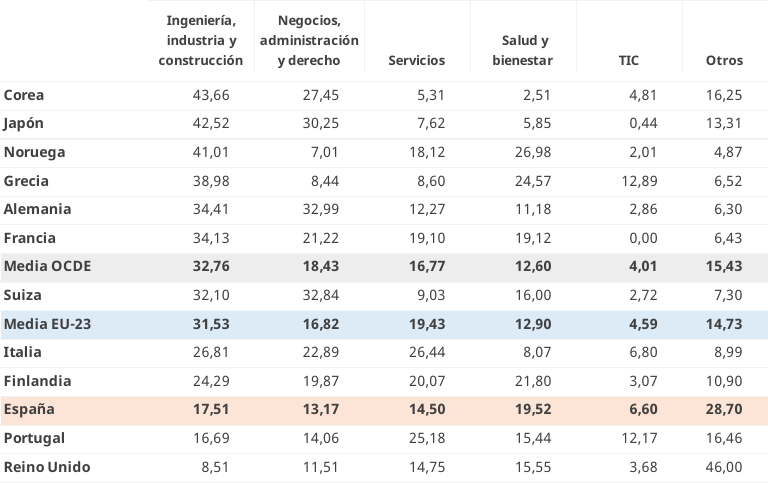The image size is (768, 483).
Task: Click the Corea row label
Action: click(24, 95)
